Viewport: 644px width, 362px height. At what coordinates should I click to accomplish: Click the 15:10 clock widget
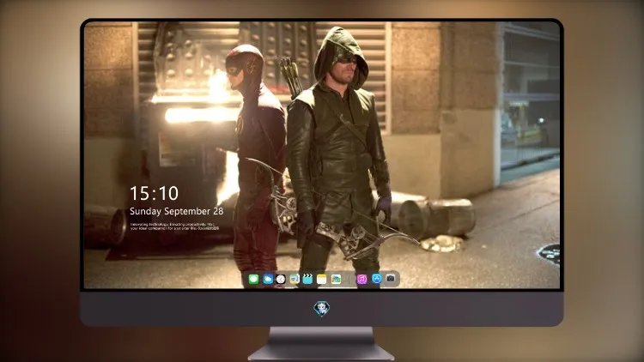click(154, 193)
